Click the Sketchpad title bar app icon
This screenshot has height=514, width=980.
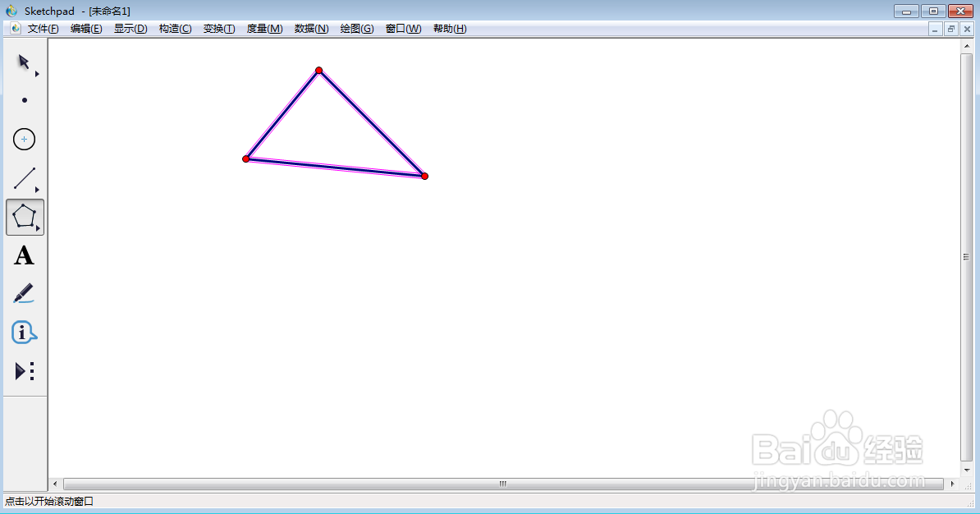[x=11, y=11]
